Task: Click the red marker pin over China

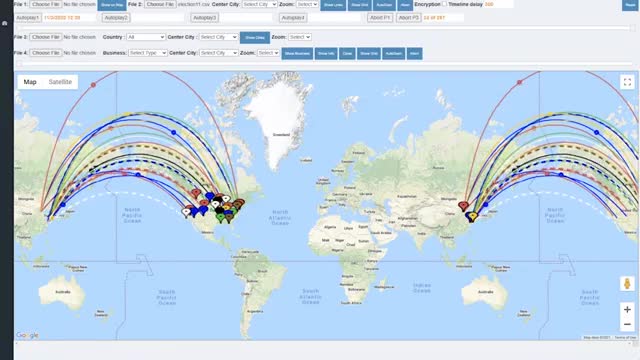Action: pyautogui.click(x=463, y=205)
